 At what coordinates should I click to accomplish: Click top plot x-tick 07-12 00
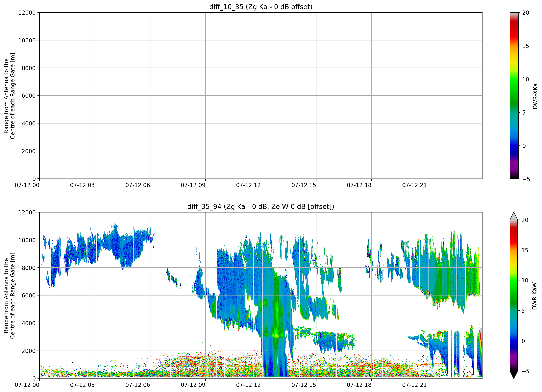click(x=27, y=185)
